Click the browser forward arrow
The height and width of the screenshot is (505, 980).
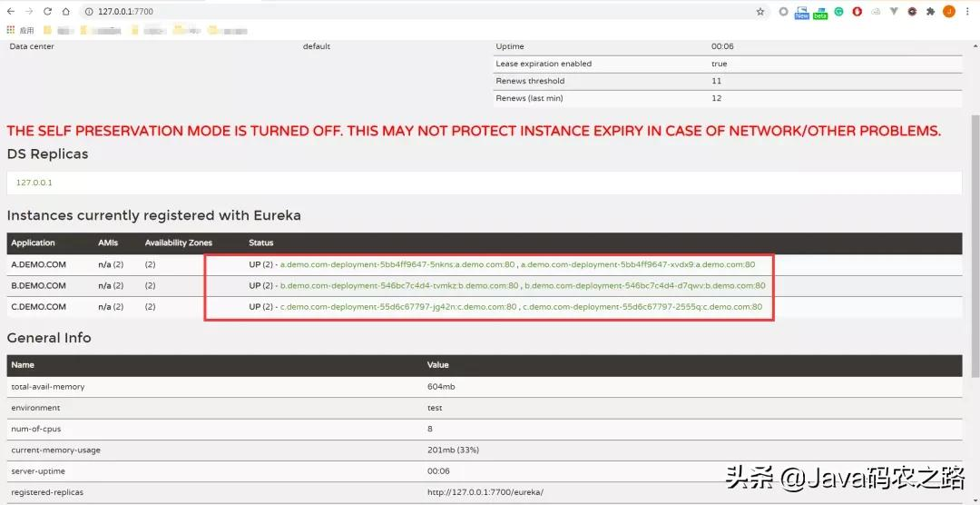29,11
